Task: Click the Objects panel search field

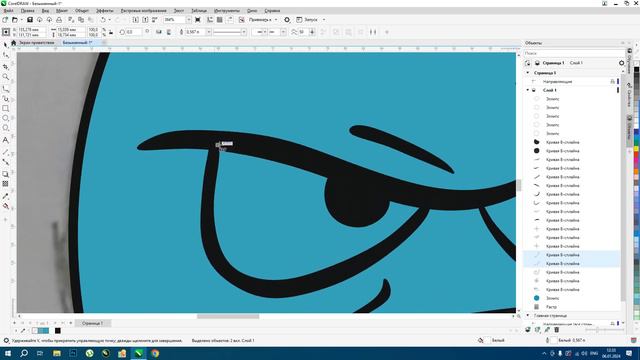Action: [574, 53]
